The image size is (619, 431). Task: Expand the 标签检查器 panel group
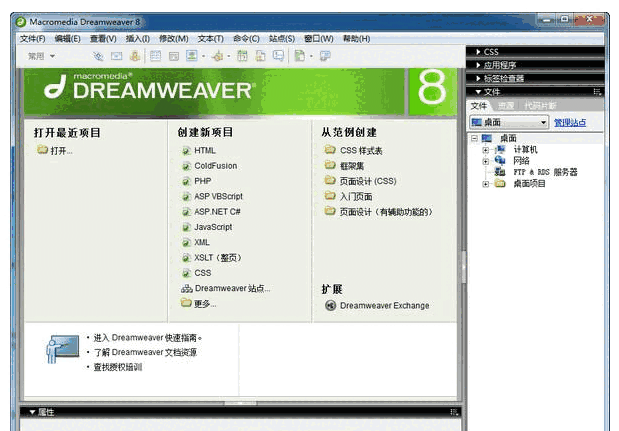tap(478, 79)
